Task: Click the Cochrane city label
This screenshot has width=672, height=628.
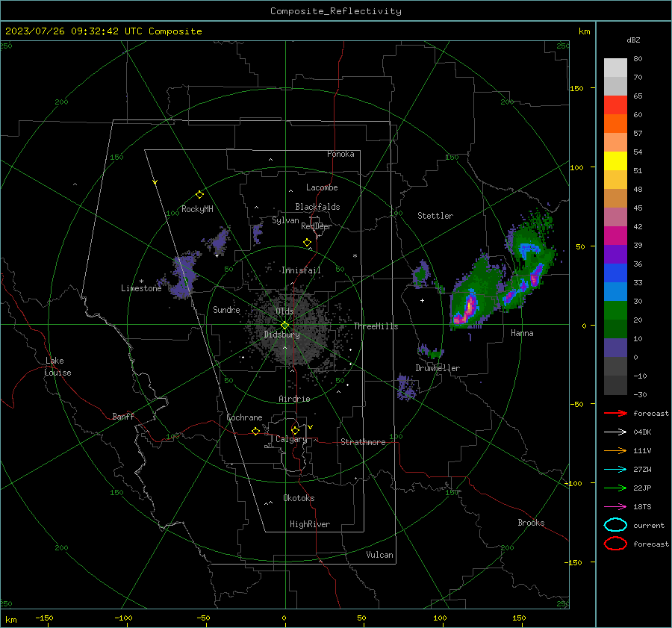Action: [x=244, y=417]
